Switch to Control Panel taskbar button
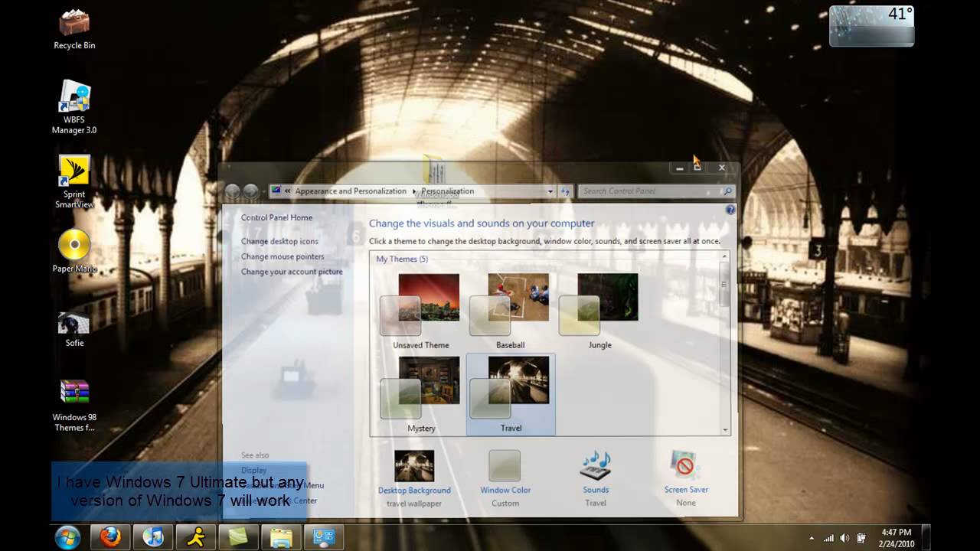The image size is (980, 551). [325, 536]
